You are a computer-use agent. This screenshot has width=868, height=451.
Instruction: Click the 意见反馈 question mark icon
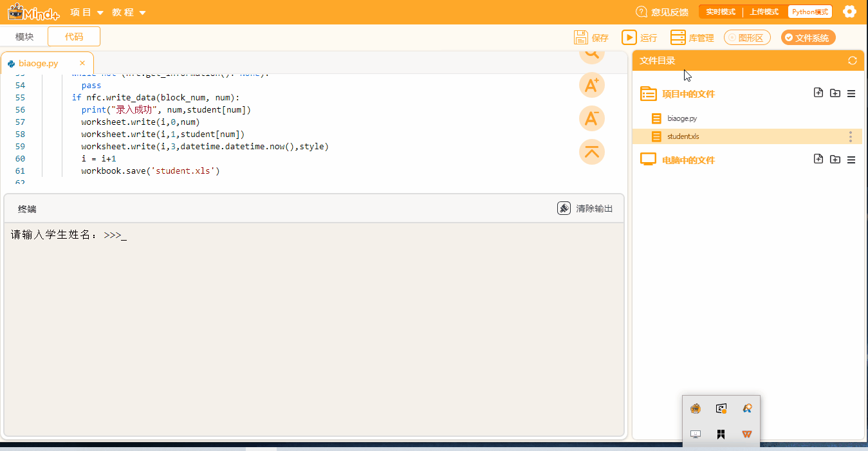642,12
